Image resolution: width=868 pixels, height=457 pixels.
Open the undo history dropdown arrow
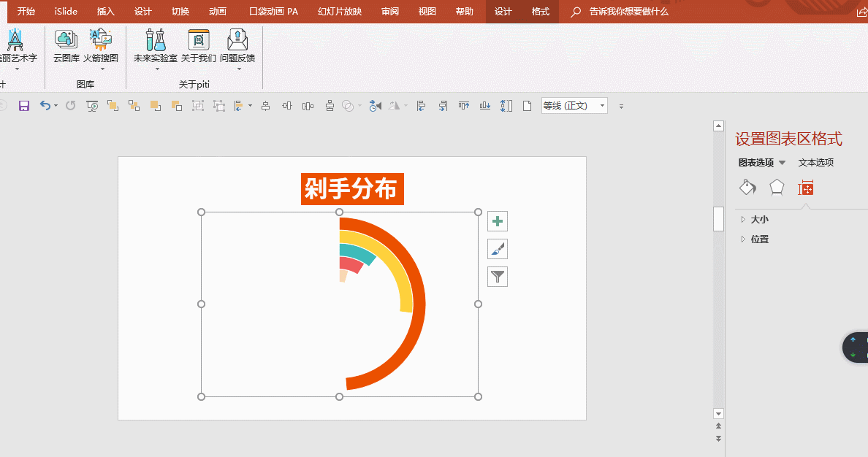56,106
